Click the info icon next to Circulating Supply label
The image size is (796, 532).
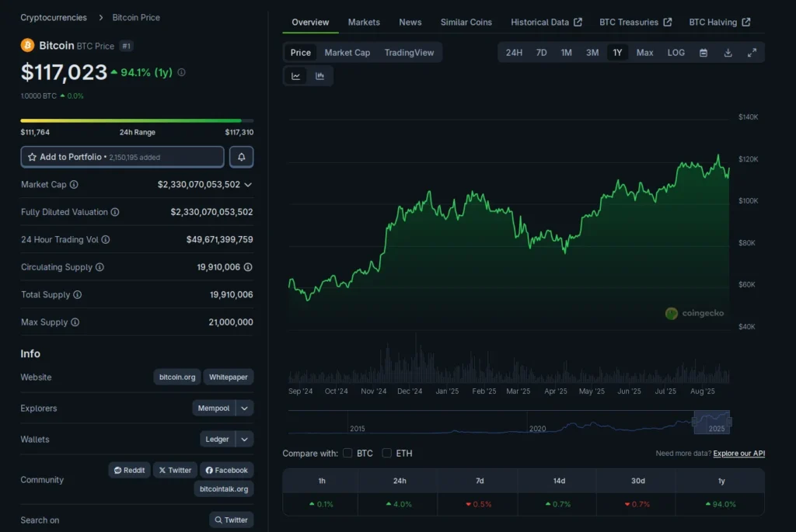coord(100,266)
